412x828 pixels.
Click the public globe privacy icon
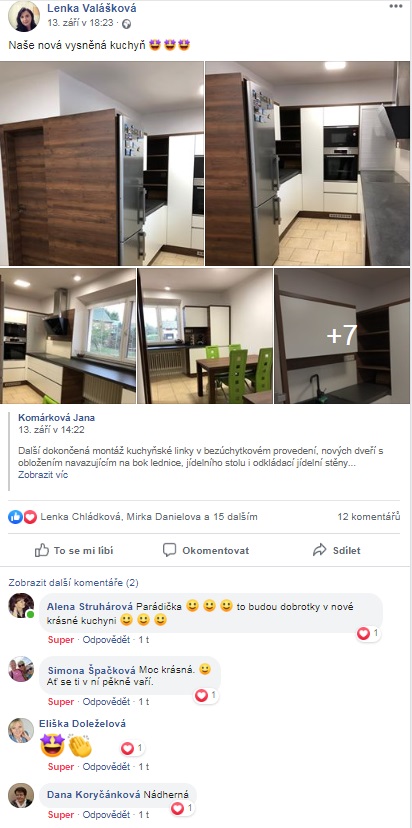(x=126, y=24)
